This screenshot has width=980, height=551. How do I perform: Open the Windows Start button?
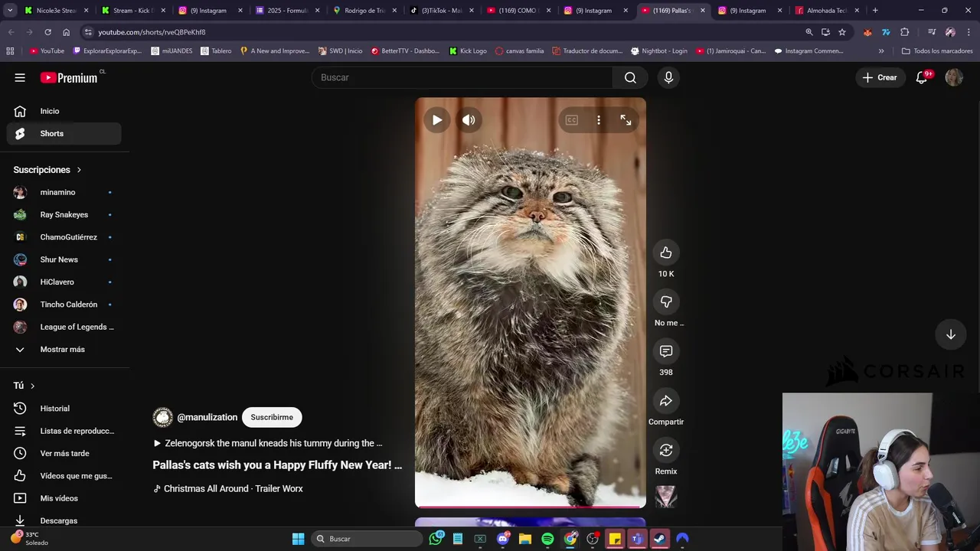point(298,539)
